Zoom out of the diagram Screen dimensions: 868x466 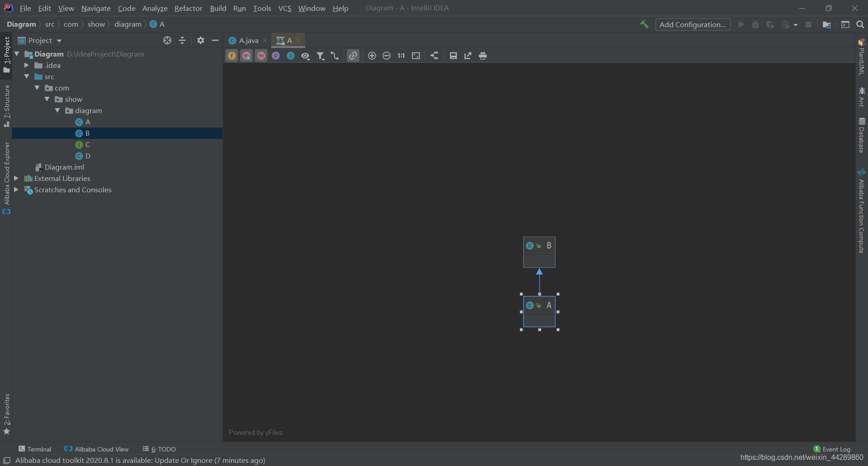tap(387, 56)
